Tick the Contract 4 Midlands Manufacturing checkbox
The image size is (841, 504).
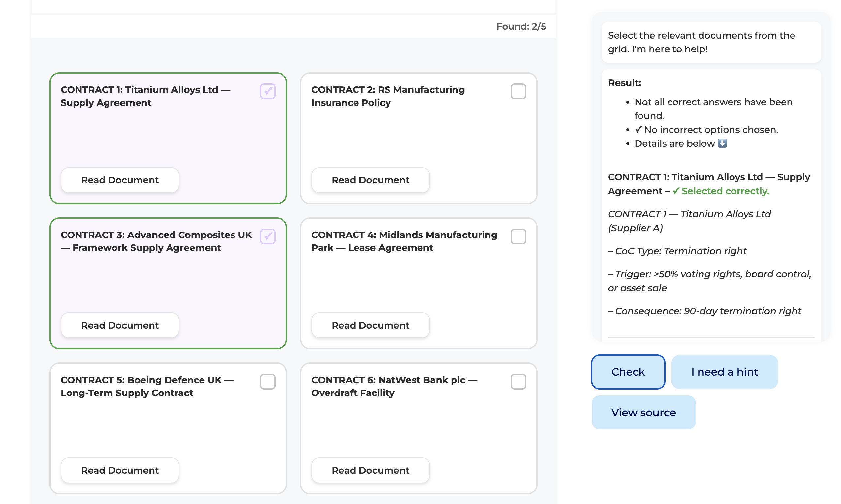pyautogui.click(x=518, y=236)
